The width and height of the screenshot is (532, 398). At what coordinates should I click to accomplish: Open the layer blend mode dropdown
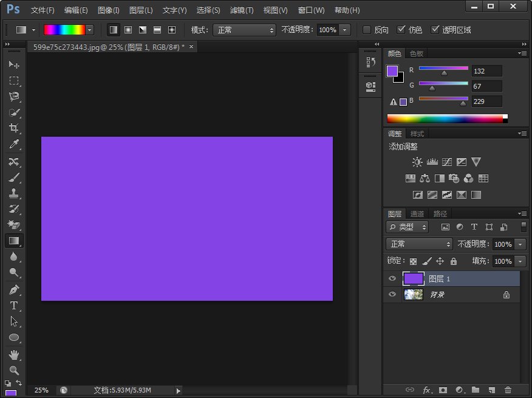(418, 244)
